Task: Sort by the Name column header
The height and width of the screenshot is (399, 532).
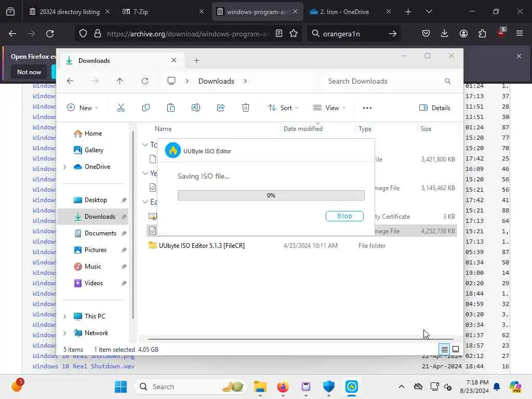Action: click(163, 129)
